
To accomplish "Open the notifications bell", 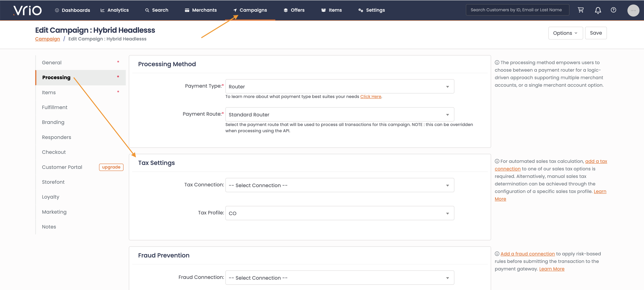I will [x=598, y=10].
